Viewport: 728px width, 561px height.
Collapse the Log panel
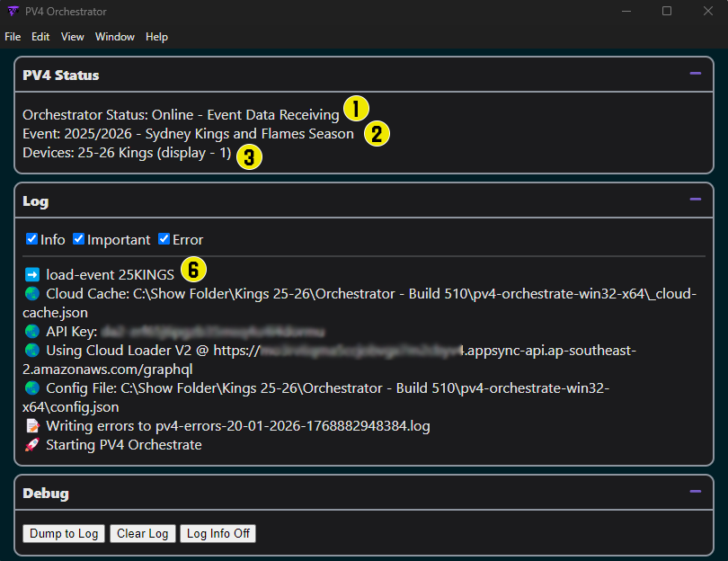pos(695,200)
